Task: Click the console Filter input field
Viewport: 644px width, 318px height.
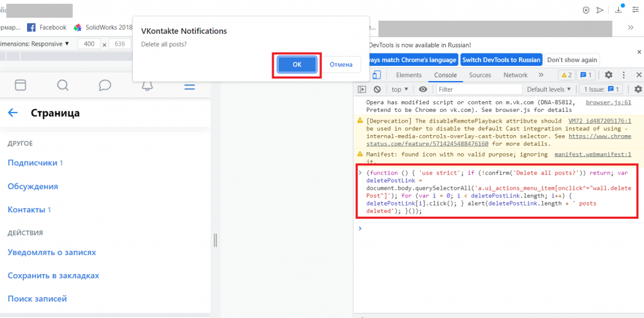Action: click(x=478, y=90)
